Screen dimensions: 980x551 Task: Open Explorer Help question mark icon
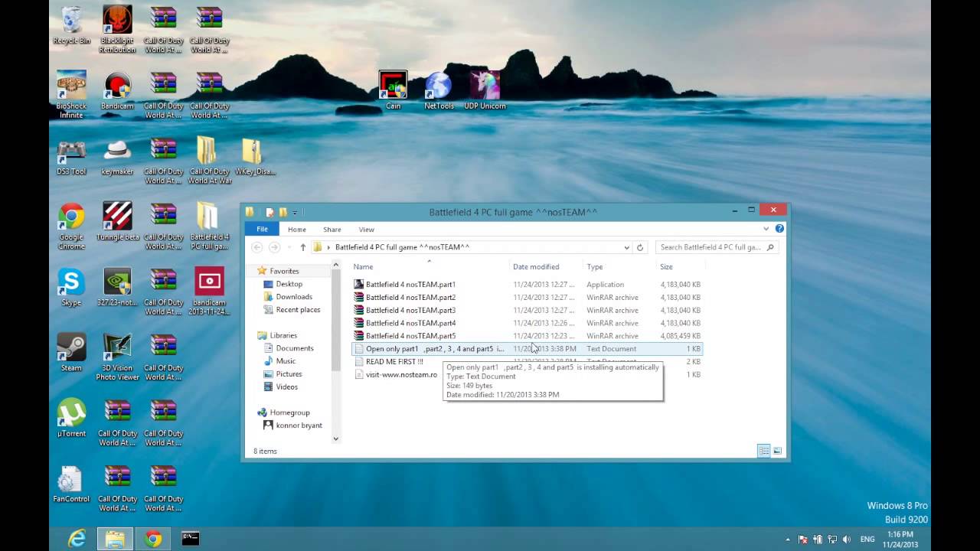click(779, 229)
